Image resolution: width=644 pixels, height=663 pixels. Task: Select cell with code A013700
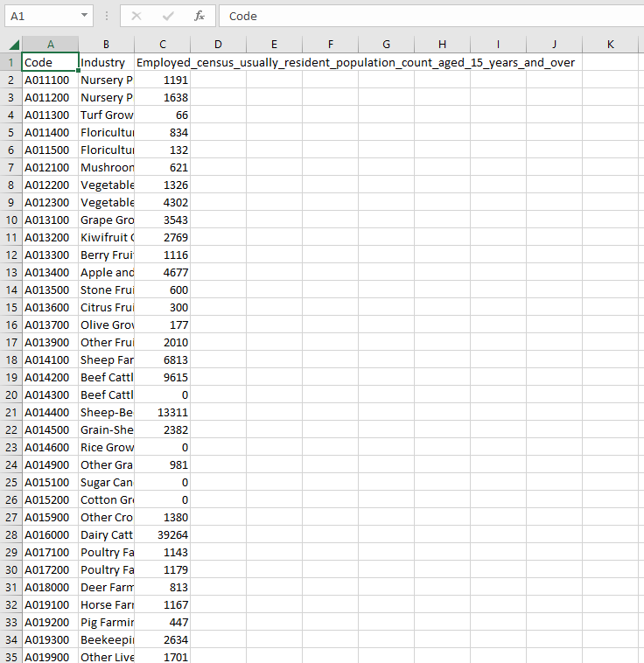[51, 325]
